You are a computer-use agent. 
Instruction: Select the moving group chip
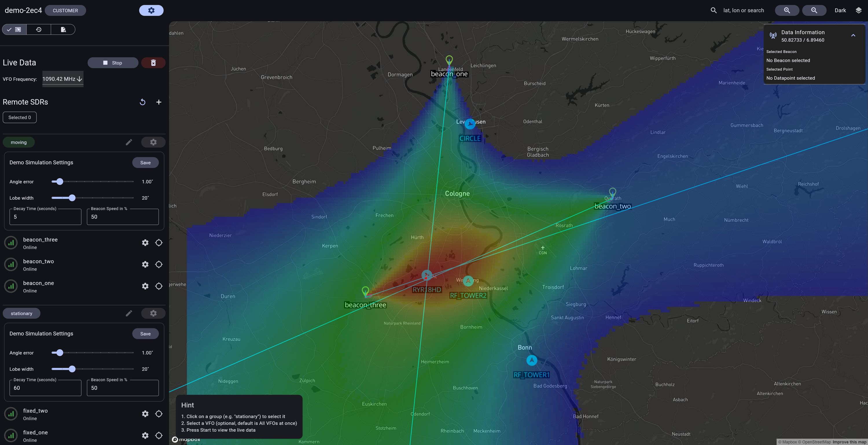[x=19, y=142]
